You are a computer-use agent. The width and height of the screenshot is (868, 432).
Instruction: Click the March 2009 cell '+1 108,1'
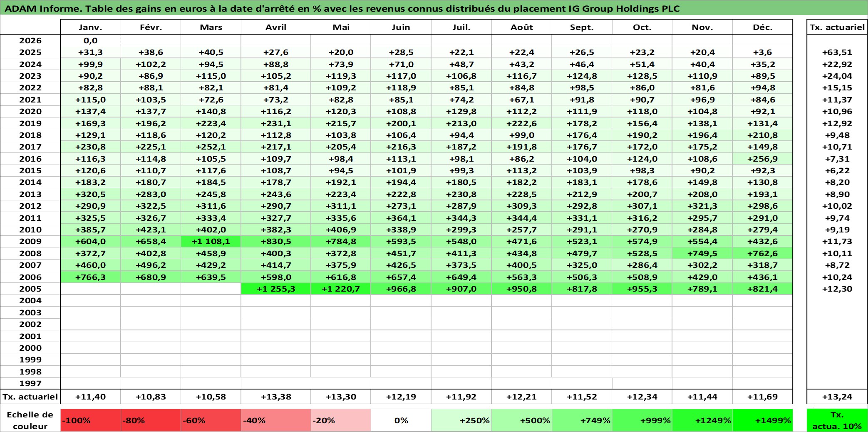tap(211, 241)
